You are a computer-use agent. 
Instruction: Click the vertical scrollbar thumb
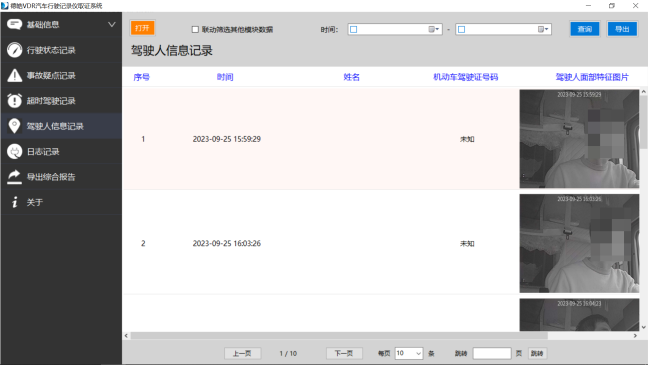click(643, 122)
